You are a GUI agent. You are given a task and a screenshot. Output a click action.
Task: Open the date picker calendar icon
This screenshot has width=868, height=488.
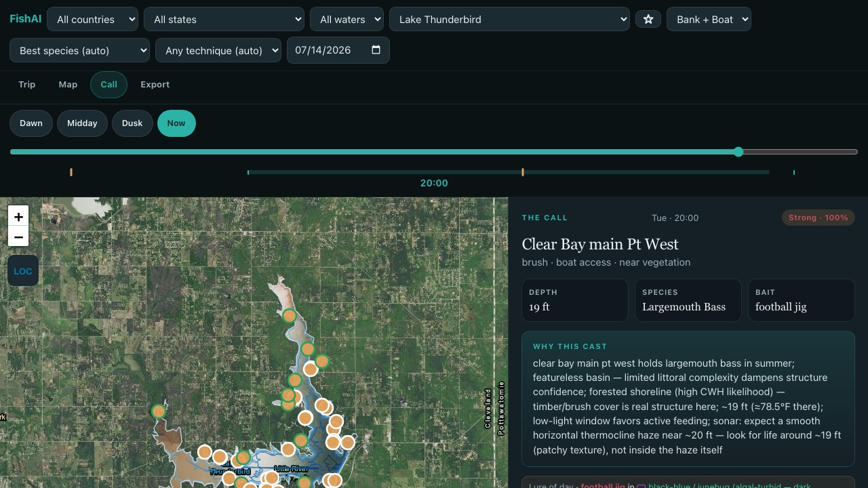coord(376,50)
